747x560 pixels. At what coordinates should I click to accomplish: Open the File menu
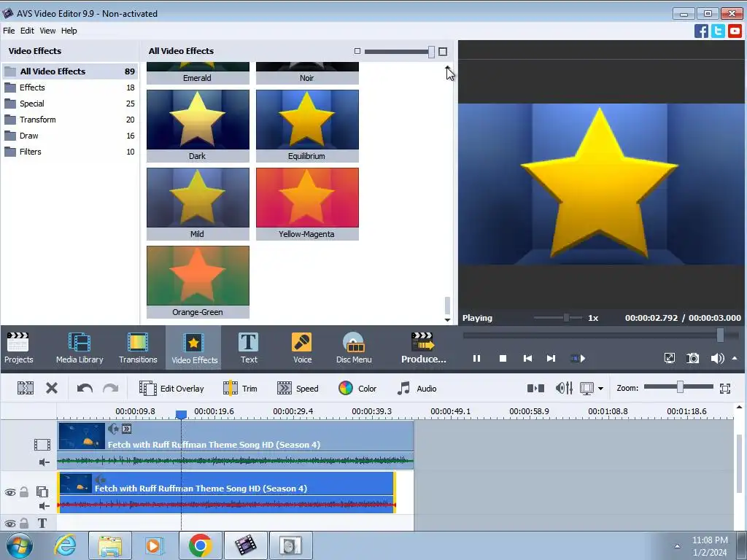tap(9, 31)
